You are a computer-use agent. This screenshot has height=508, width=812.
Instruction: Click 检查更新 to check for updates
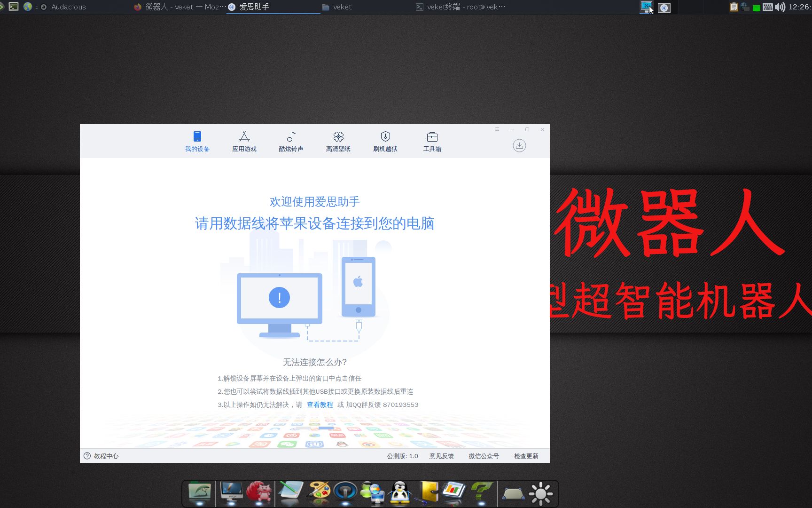point(526,456)
